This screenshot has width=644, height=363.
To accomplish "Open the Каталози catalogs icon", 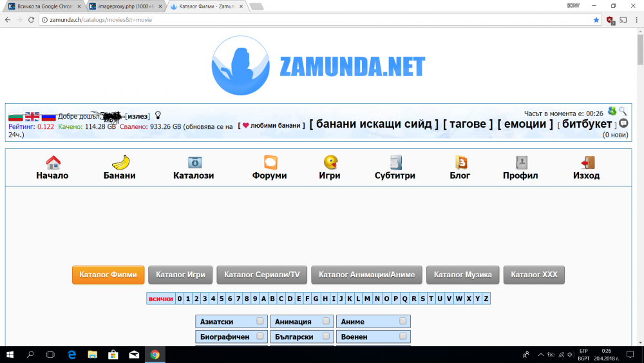I will coord(194,162).
